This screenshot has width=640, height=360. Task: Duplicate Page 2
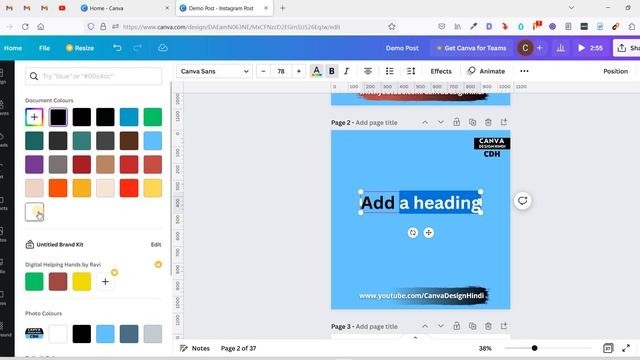pyautogui.click(x=472, y=122)
